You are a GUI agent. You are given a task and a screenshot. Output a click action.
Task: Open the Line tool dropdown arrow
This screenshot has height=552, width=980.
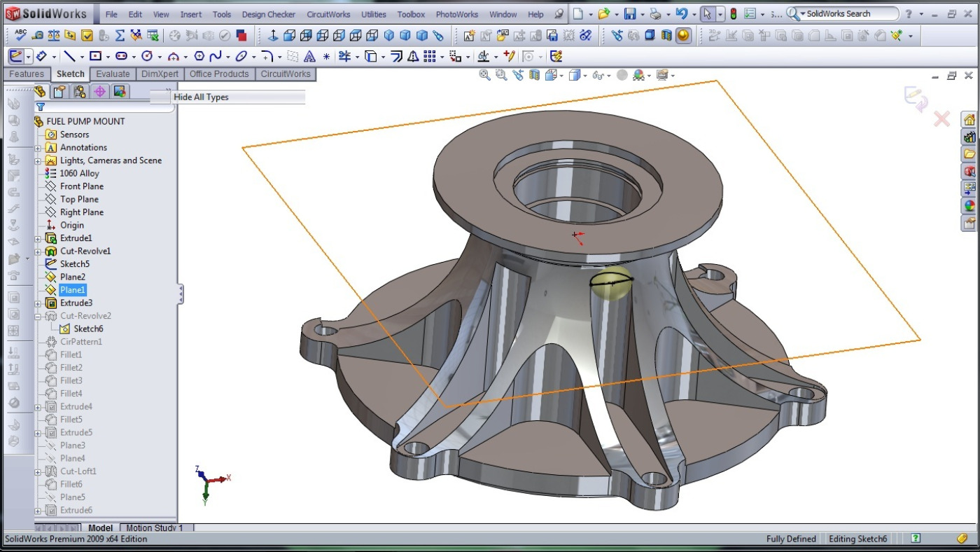pyautogui.click(x=81, y=57)
